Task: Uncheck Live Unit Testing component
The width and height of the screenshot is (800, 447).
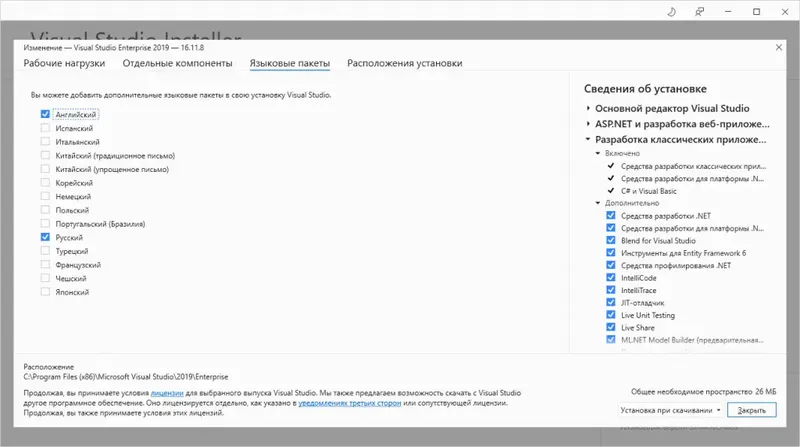Action: pyautogui.click(x=611, y=315)
